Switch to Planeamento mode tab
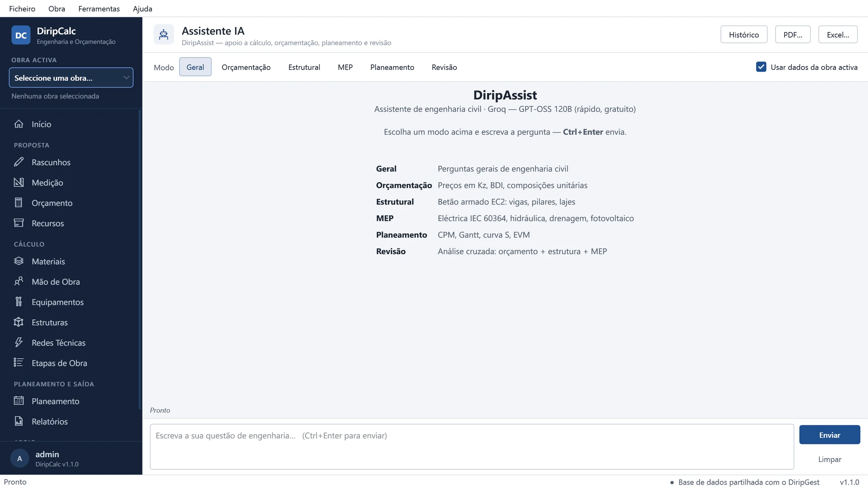Image resolution: width=868 pixels, height=488 pixels. tap(392, 67)
